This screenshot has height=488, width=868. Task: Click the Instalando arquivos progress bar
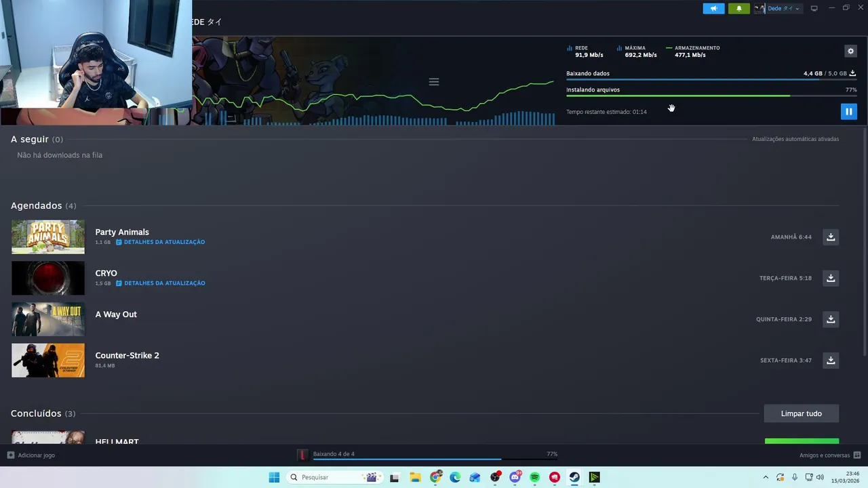pyautogui.click(x=711, y=96)
